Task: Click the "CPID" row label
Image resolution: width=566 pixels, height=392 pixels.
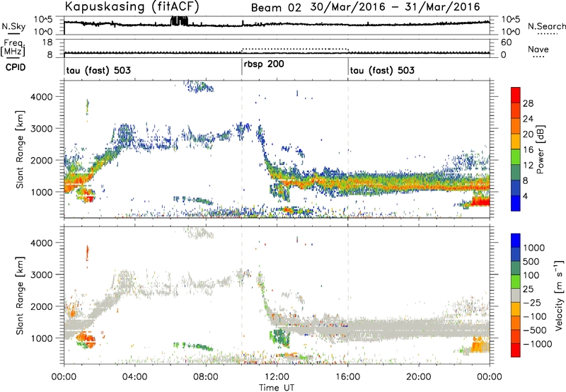Action: 16,67
